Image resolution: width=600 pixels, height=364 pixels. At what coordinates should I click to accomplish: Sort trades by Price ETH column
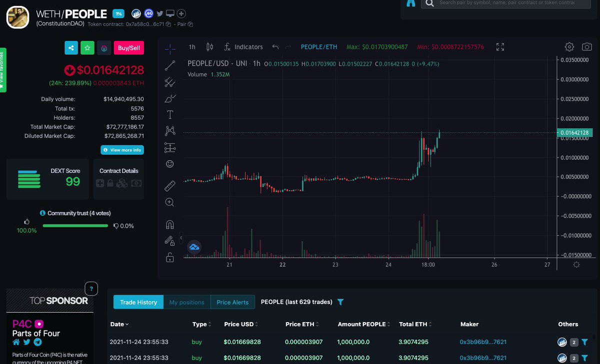pyautogui.click(x=302, y=324)
